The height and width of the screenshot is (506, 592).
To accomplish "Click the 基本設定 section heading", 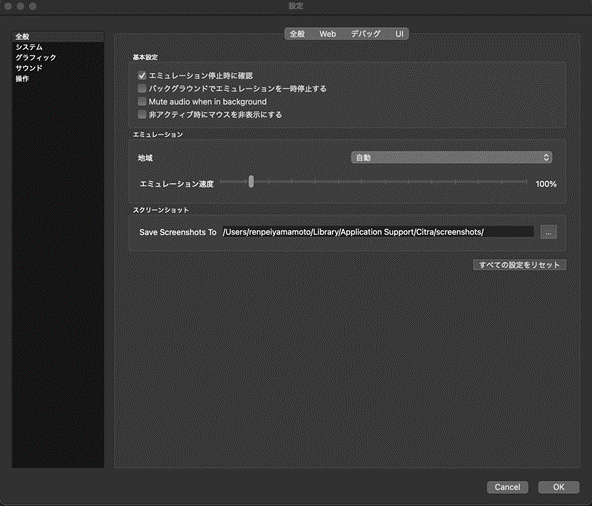I will point(145,57).
